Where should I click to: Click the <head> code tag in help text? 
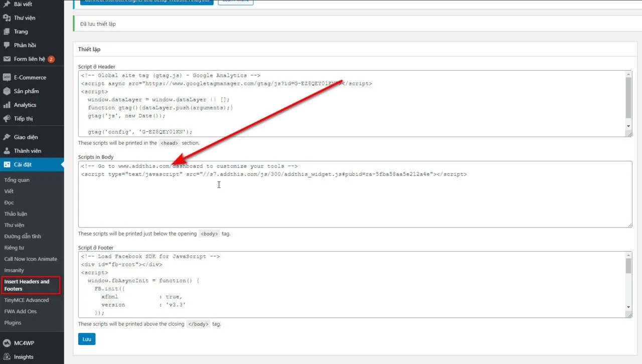[170, 143]
